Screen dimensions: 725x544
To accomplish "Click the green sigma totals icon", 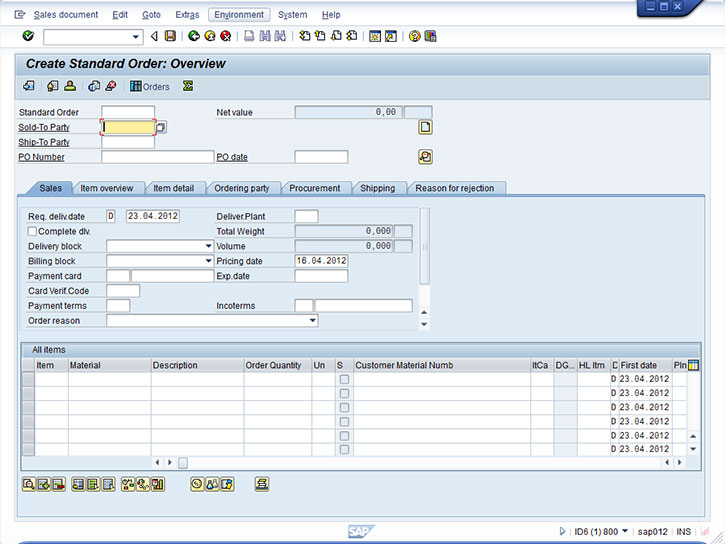I will click(x=188, y=86).
